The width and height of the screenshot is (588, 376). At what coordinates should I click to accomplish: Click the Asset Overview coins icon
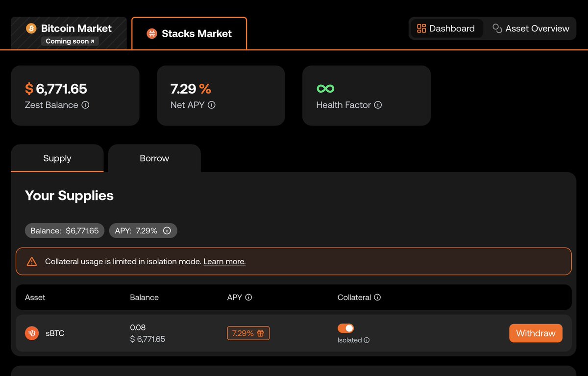[x=497, y=28]
